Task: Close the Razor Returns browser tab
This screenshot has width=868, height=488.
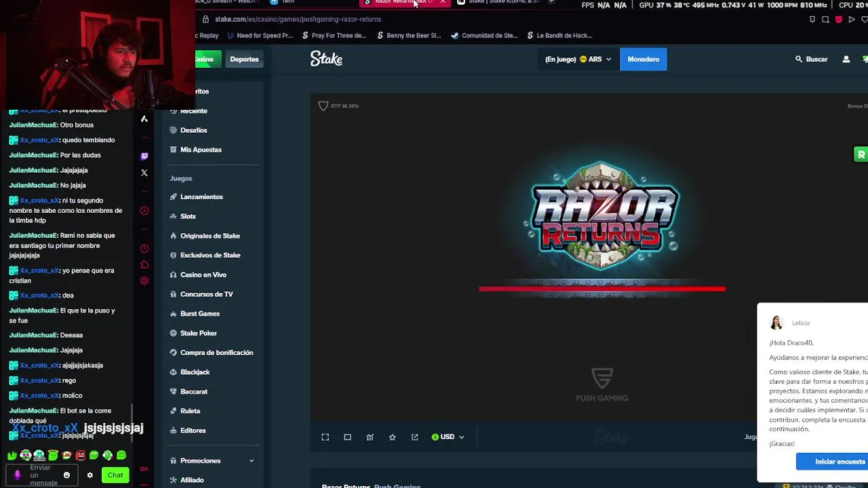Action: [x=443, y=2]
